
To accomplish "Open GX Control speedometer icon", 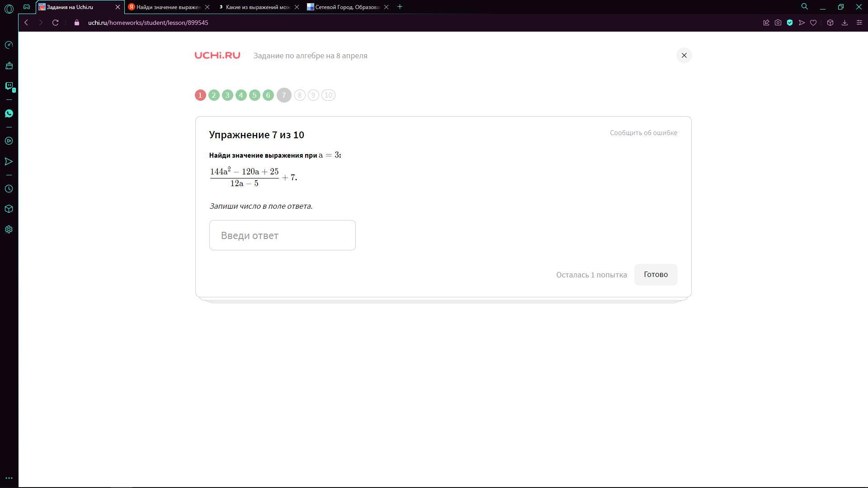I will pos(9,45).
